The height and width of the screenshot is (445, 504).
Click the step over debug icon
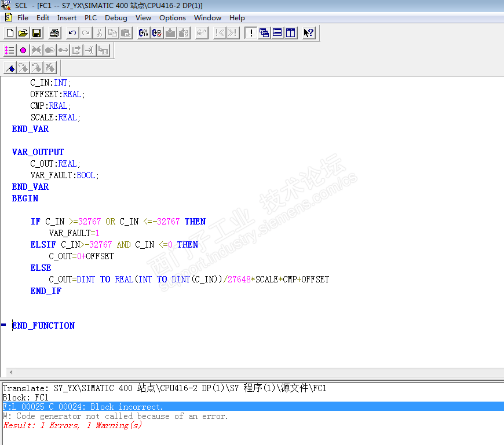point(76,50)
